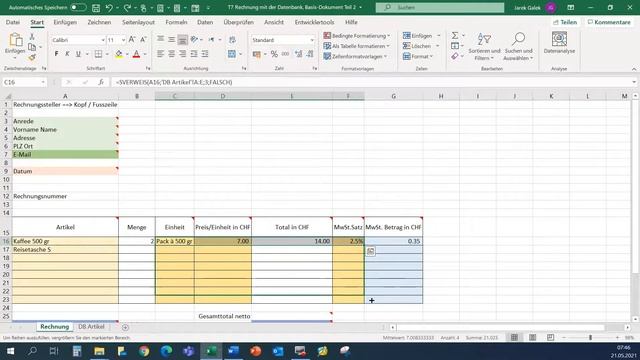Click the increase decimal places icon
The width and height of the screenshot is (640, 360).
298,54
